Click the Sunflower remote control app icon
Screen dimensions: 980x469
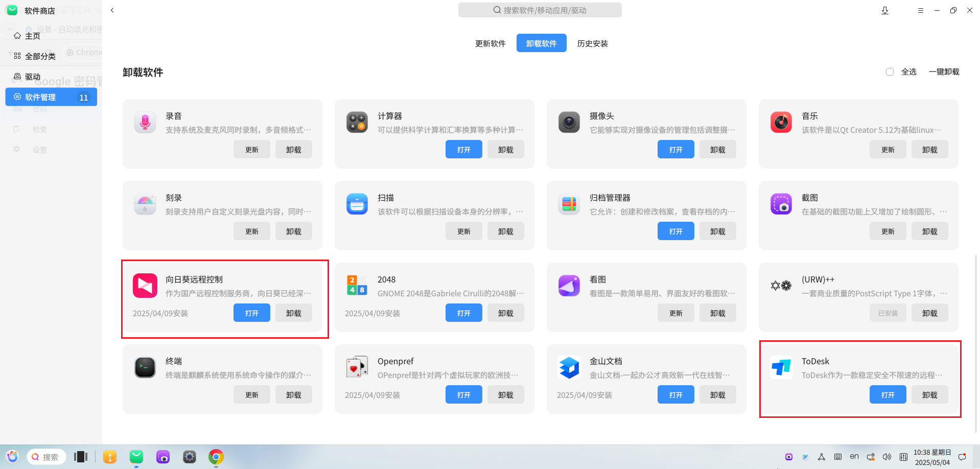click(145, 286)
